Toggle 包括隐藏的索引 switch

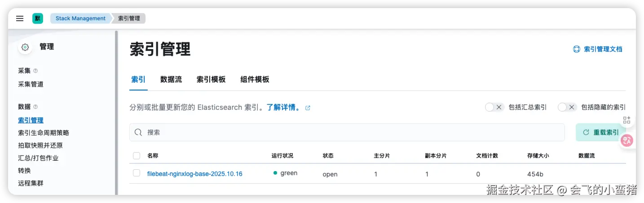coord(567,107)
